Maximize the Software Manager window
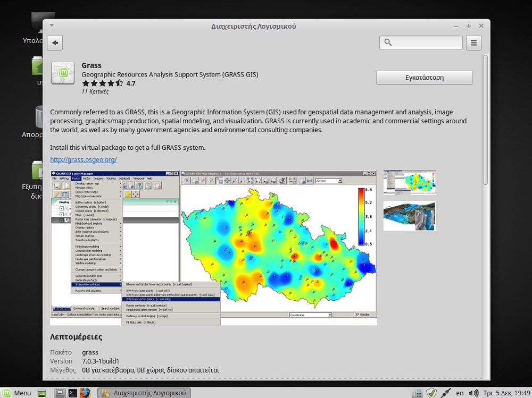This screenshot has width=532, height=398. click(x=469, y=26)
